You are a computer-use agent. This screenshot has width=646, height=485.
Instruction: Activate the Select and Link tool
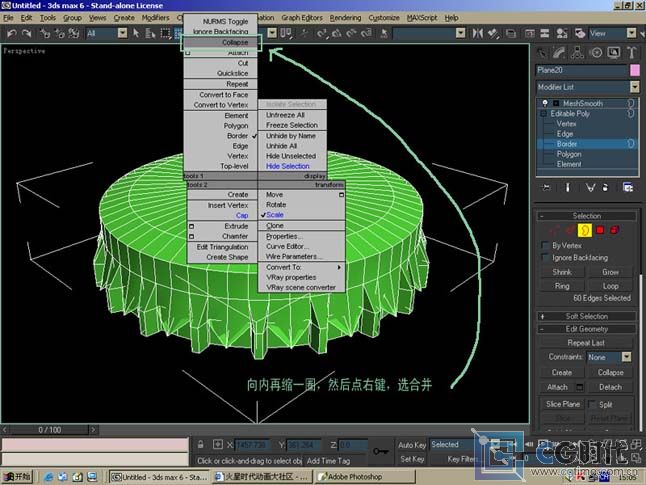(45, 33)
